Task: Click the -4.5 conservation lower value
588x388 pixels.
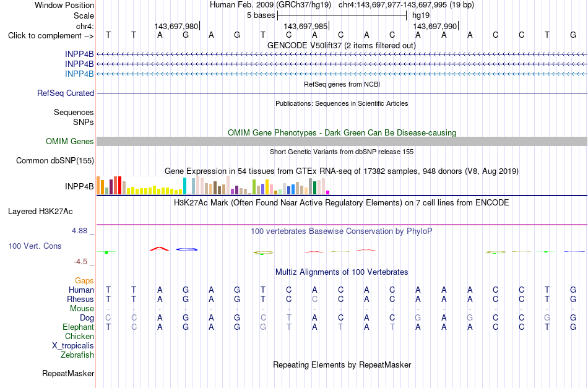Action: coord(80,262)
